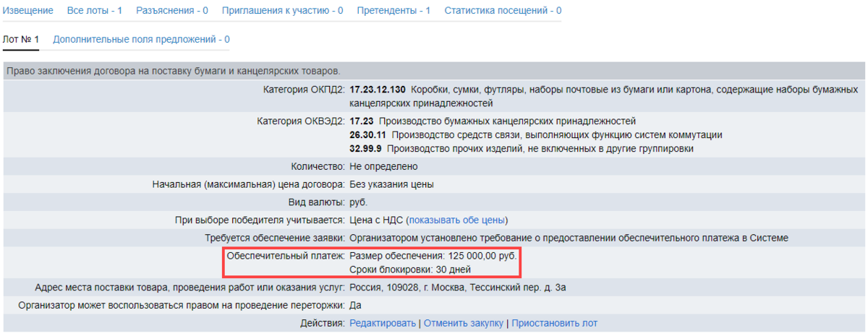Viewport: 868px width, 336px height.
Task: Click OKVED2 code 26.30.11
Action: 366,135
